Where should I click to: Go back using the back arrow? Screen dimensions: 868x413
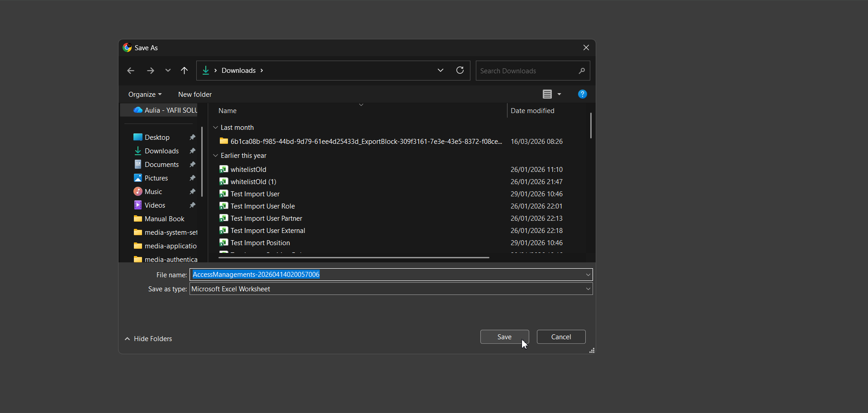[x=131, y=71]
